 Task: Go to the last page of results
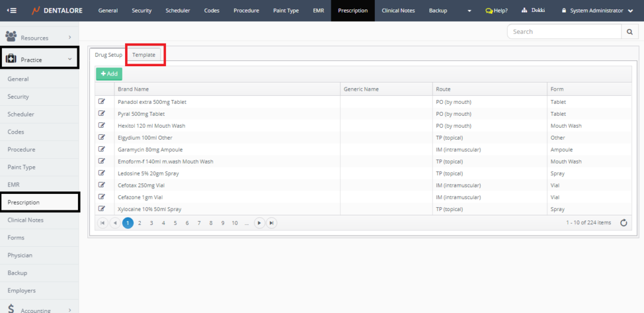click(x=271, y=223)
